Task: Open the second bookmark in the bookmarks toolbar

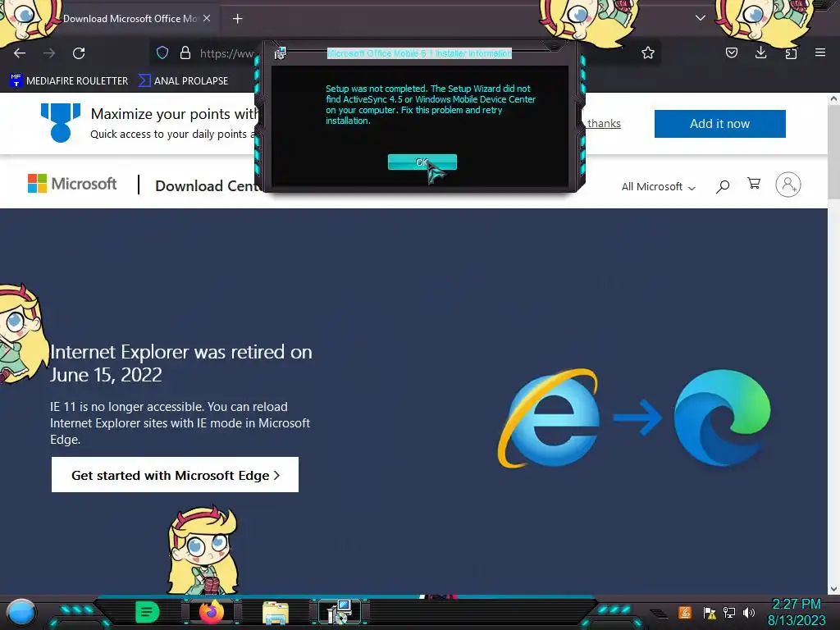Action: point(183,81)
